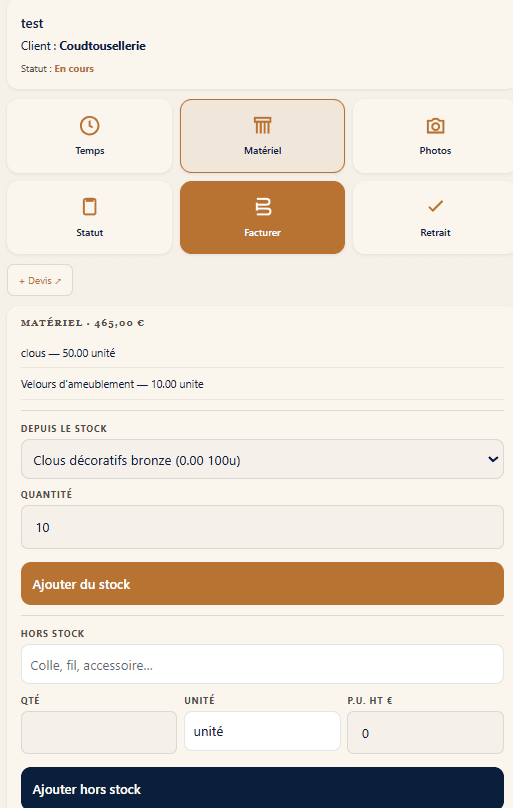The width and height of the screenshot is (513, 808).
Task: Click the Retrait checkmark icon
Action: (x=435, y=206)
